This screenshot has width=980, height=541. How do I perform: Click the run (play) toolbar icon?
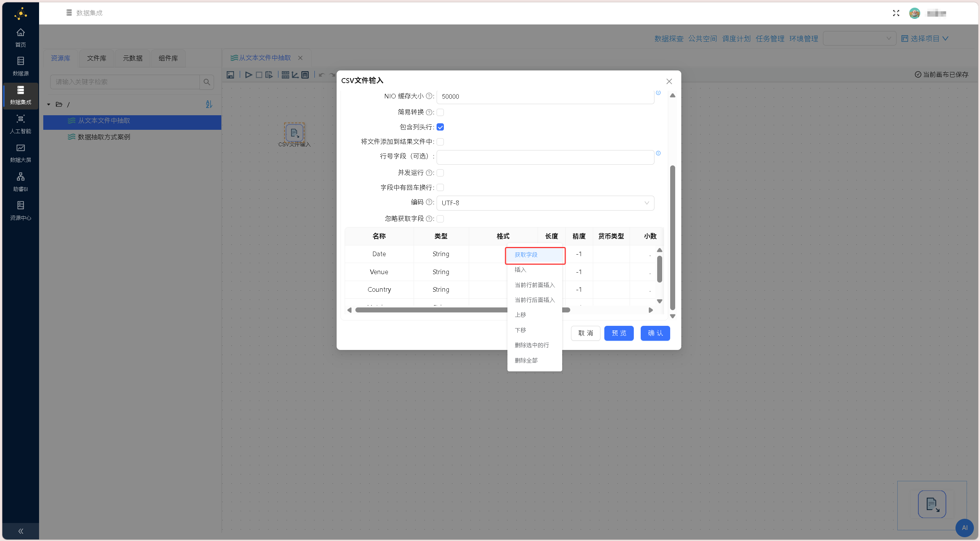point(249,75)
